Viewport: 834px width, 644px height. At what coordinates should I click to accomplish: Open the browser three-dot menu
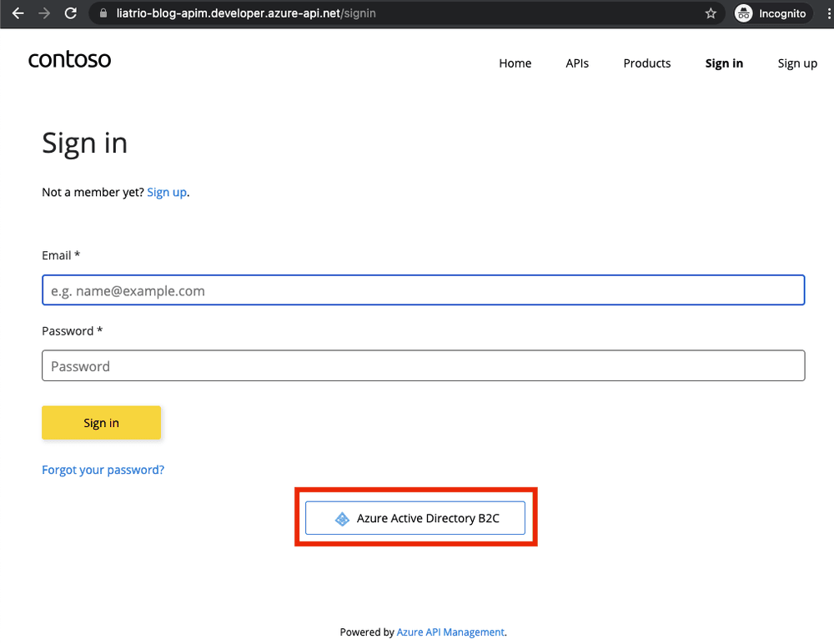(x=829, y=13)
